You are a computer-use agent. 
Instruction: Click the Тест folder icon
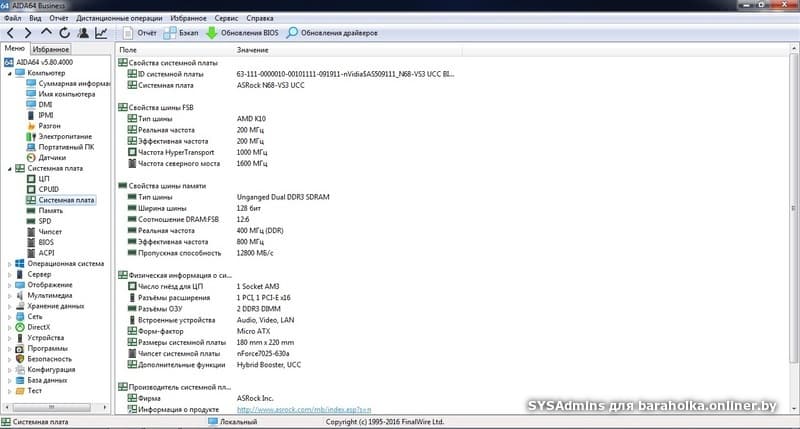(20, 391)
